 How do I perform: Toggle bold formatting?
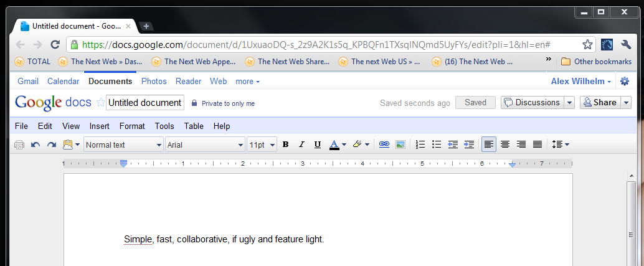pyautogui.click(x=286, y=145)
